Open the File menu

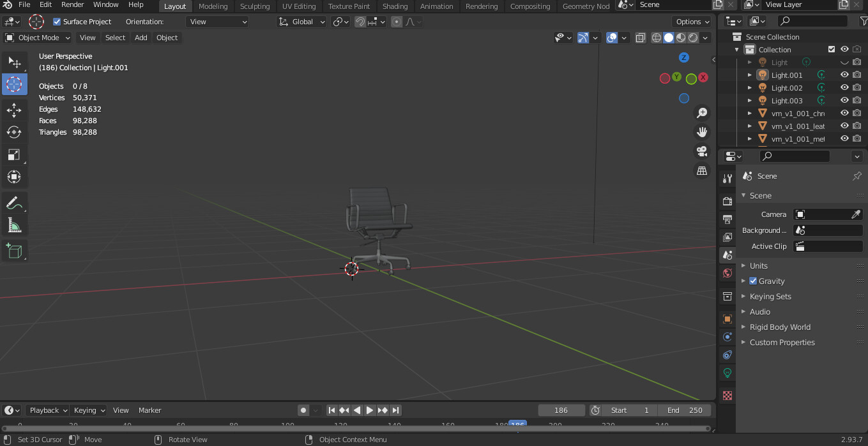click(x=24, y=5)
